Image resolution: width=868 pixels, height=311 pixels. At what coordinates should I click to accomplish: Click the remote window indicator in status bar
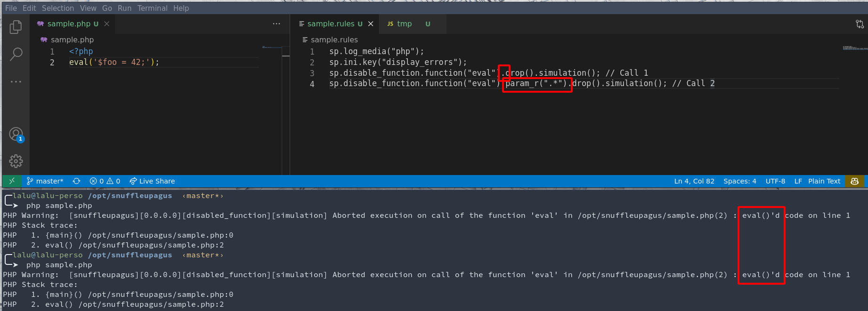12,181
